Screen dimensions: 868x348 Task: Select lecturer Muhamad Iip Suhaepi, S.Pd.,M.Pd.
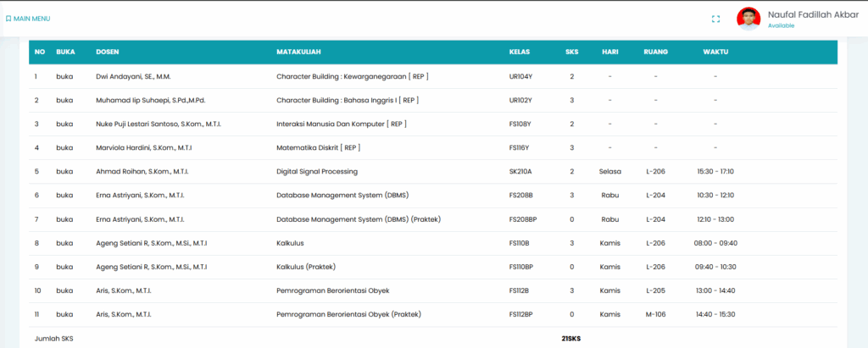(151, 100)
